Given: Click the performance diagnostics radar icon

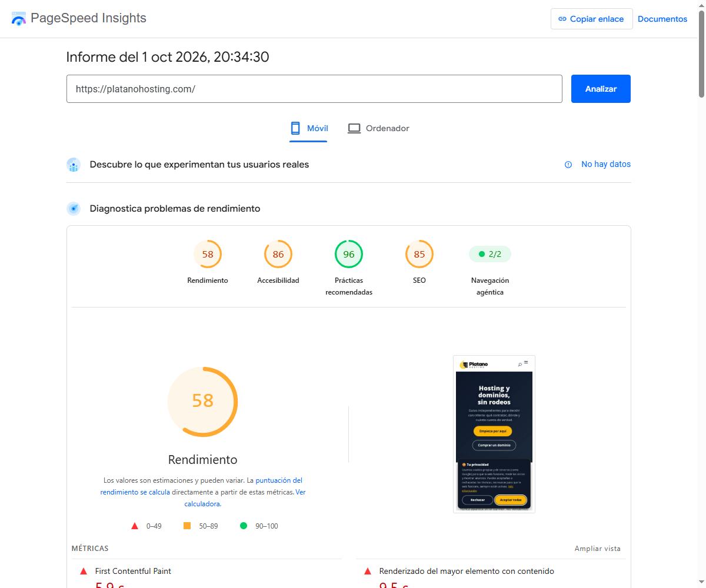Looking at the screenshot, I should pyautogui.click(x=74, y=208).
